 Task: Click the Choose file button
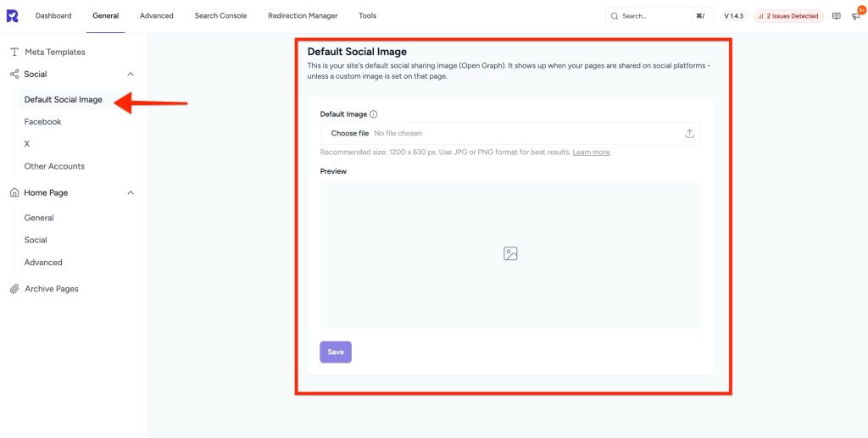[350, 133]
